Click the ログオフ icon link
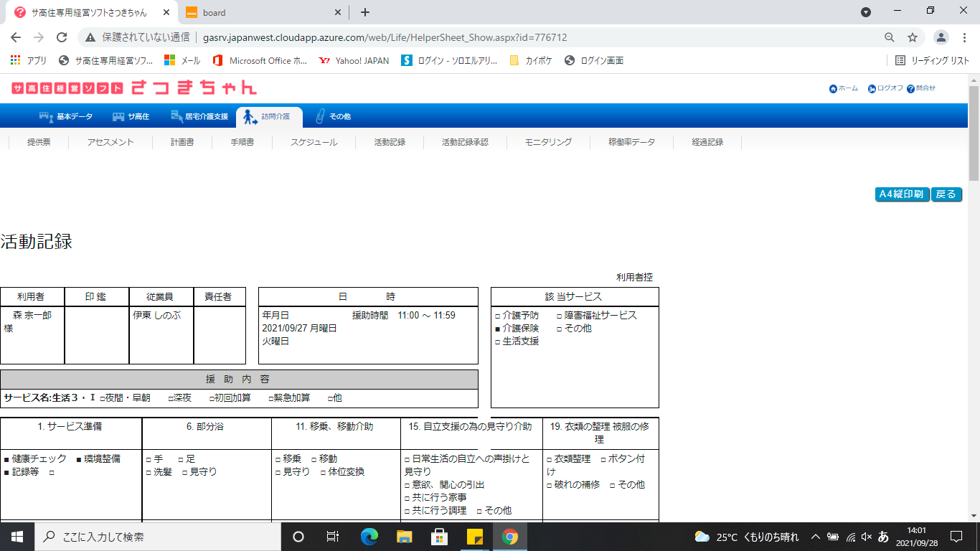The image size is (980, 551). (872, 89)
